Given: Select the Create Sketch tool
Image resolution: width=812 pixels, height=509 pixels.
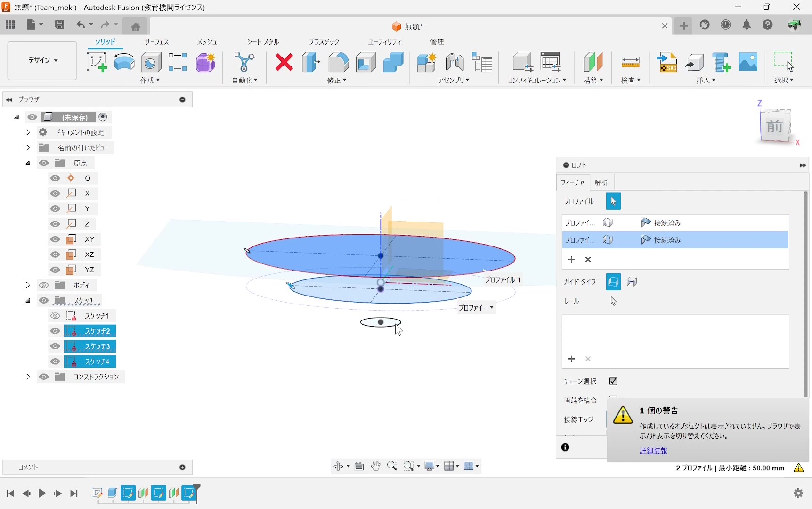Looking at the screenshot, I should tap(97, 62).
